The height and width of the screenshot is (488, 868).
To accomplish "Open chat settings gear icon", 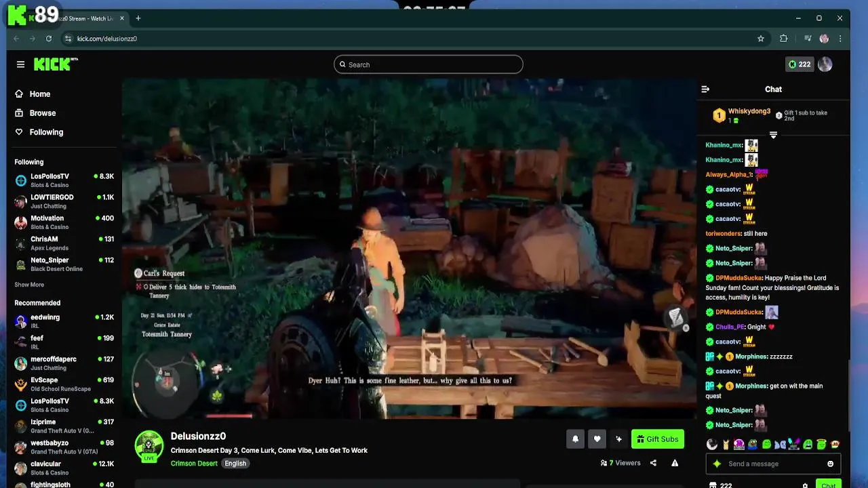I will coord(805,485).
